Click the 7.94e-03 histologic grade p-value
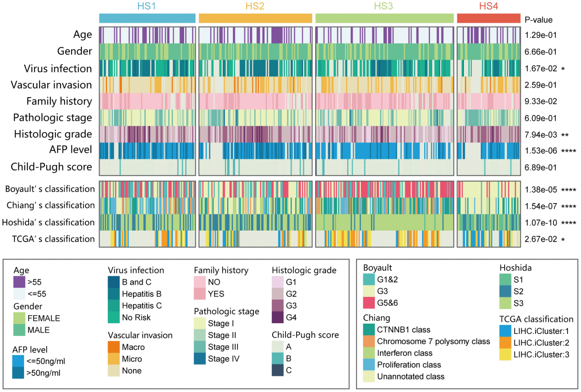 541,135
